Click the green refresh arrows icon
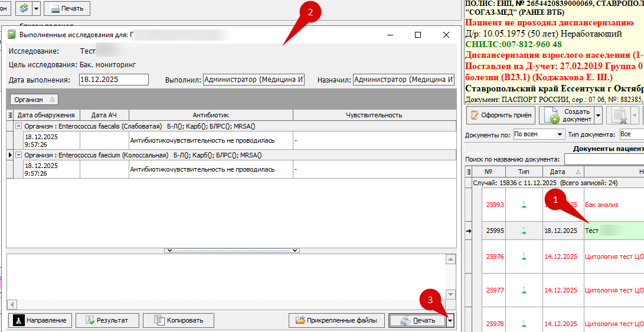644x332 pixels. (x=24, y=8)
